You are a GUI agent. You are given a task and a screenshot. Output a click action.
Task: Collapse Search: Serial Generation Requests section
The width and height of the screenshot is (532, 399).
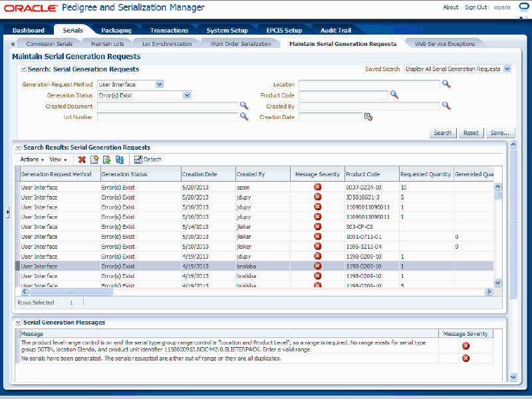tap(23, 69)
